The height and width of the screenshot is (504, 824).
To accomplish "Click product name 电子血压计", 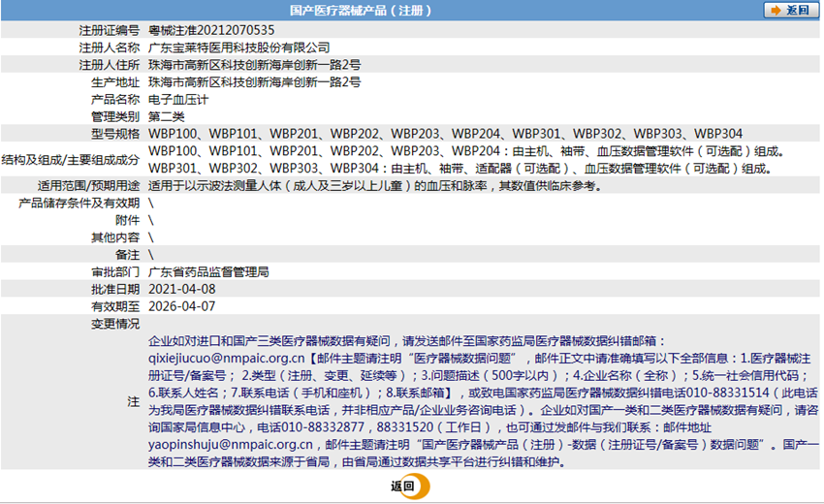I will pyautogui.click(x=178, y=100).
